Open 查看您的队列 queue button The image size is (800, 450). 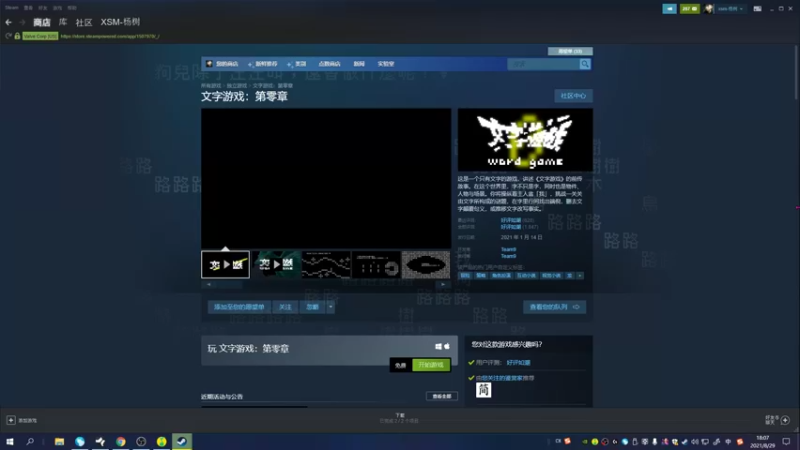(x=554, y=307)
